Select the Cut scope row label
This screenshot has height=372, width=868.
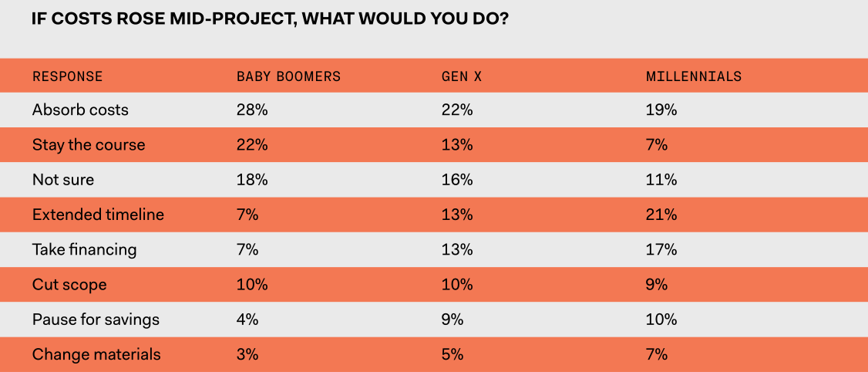tap(69, 285)
